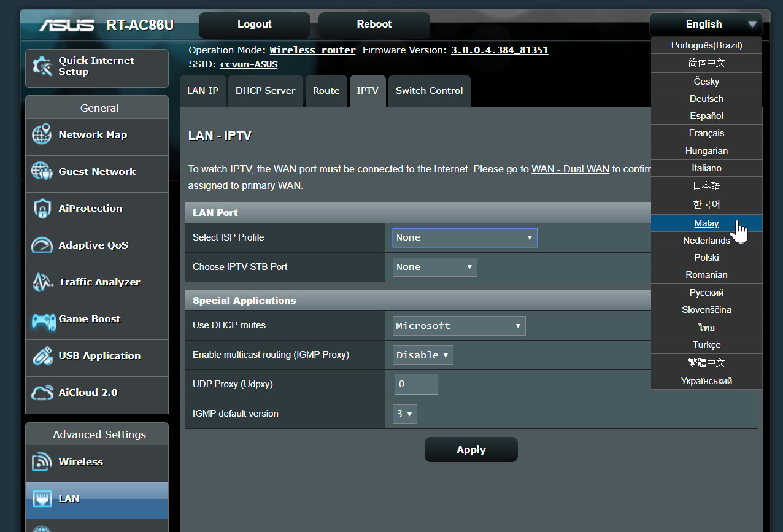Select Romanian language option
Viewport: 783px width, 532px height.
(x=706, y=275)
